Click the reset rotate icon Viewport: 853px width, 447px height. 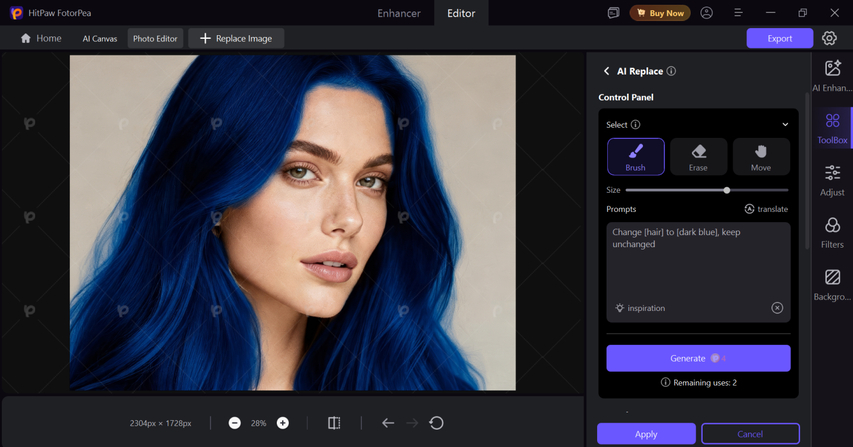pyautogui.click(x=436, y=423)
